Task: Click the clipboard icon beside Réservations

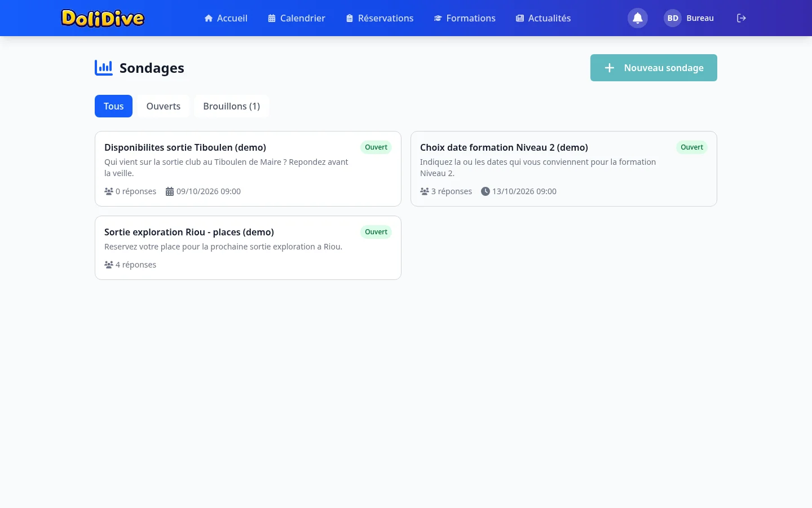Action: (350, 18)
